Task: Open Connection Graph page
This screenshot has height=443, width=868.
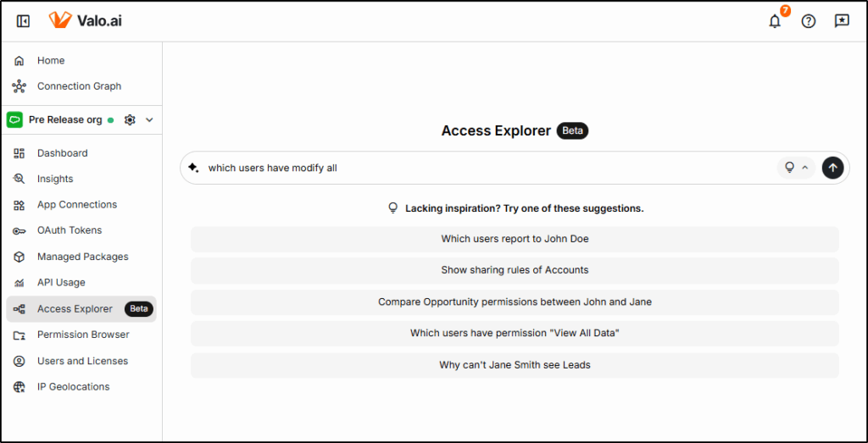Action: tap(79, 86)
